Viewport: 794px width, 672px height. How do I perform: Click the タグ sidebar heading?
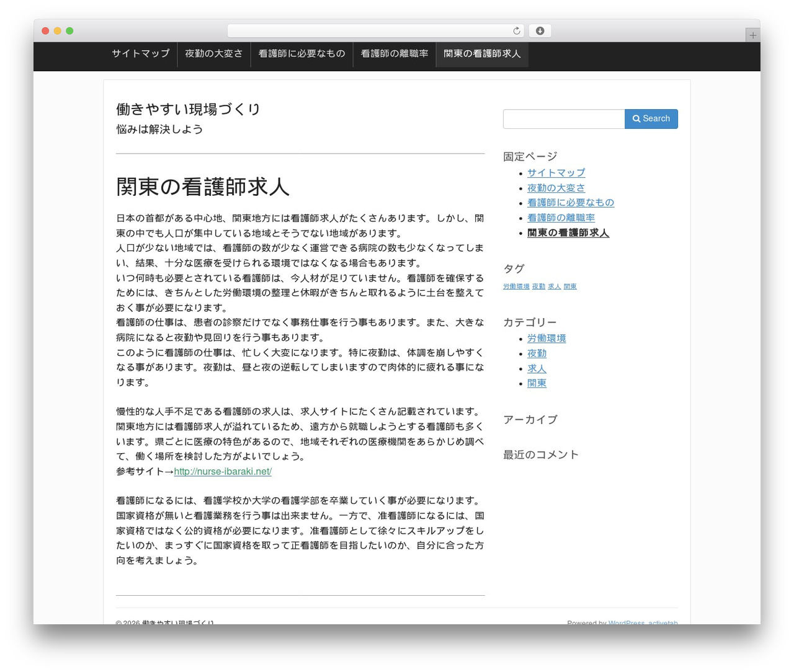514,269
